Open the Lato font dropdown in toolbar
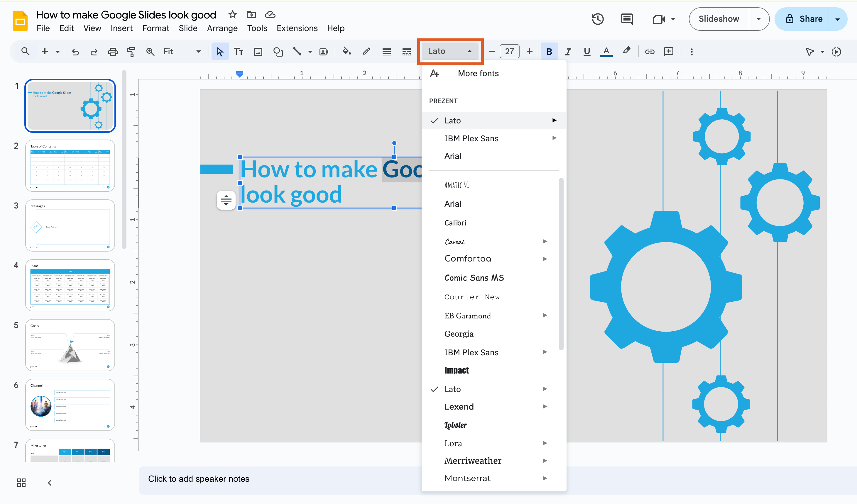 (x=450, y=51)
